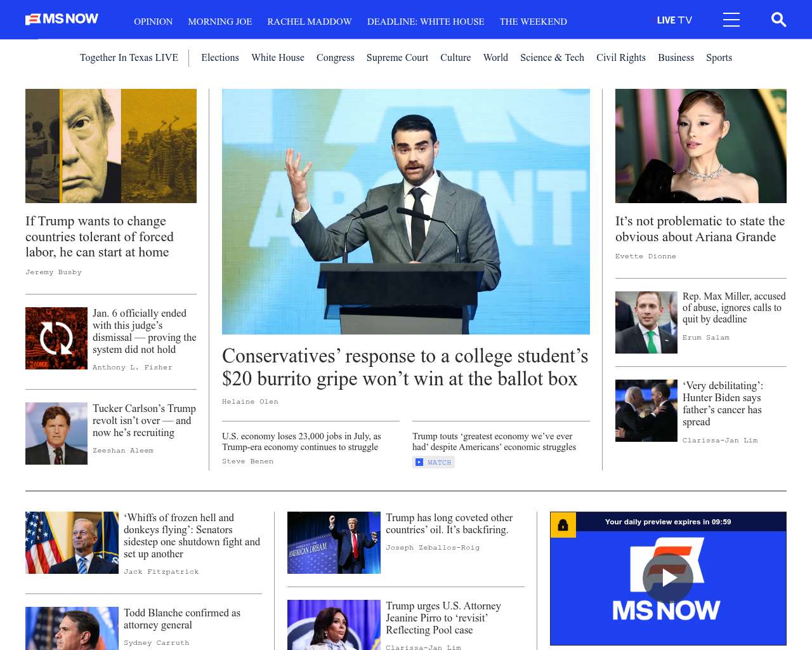812x650 pixels.
Task: Open the MORNING JOE menu item
Action: click(219, 22)
